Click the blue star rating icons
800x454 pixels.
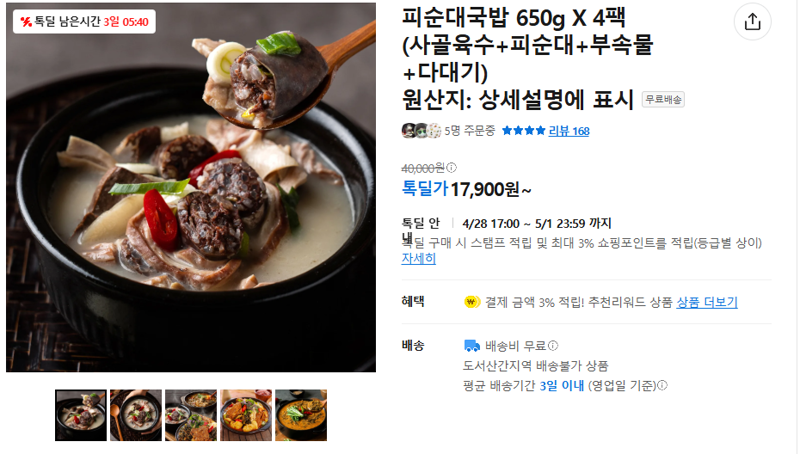click(523, 131)
